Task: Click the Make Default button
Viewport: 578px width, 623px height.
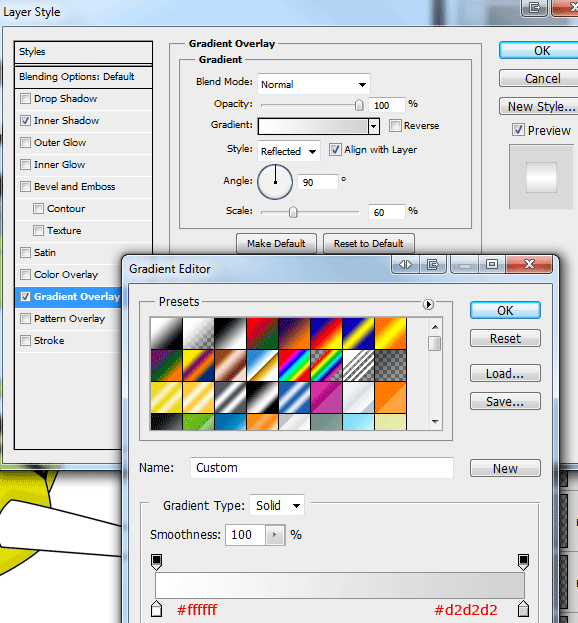Action: [x=276, y=244]
